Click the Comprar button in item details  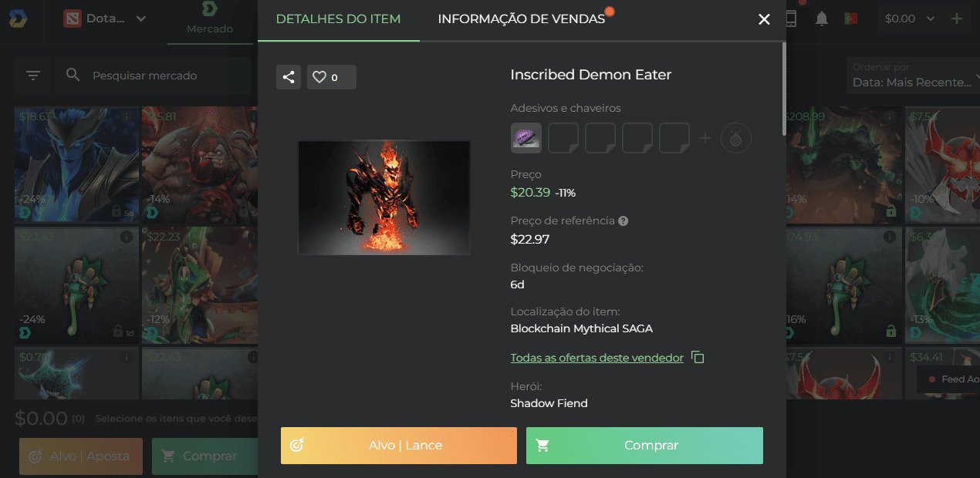(x=644, y=446)
